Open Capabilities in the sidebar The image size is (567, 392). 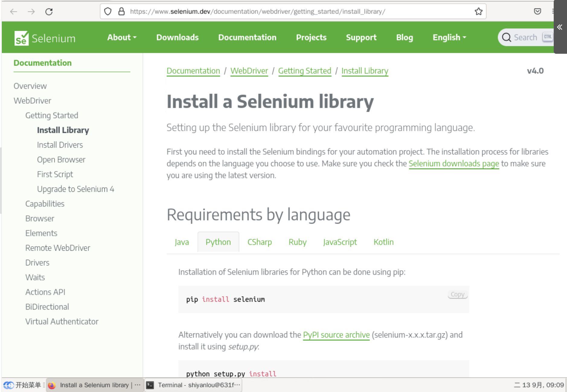pos(45,204)
